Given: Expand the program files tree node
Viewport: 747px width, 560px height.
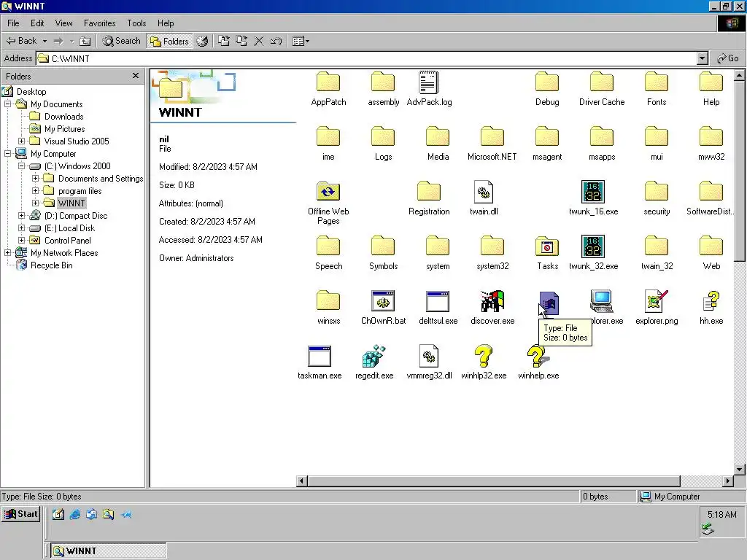Looking at the screenshot, I should coord(35,190).
